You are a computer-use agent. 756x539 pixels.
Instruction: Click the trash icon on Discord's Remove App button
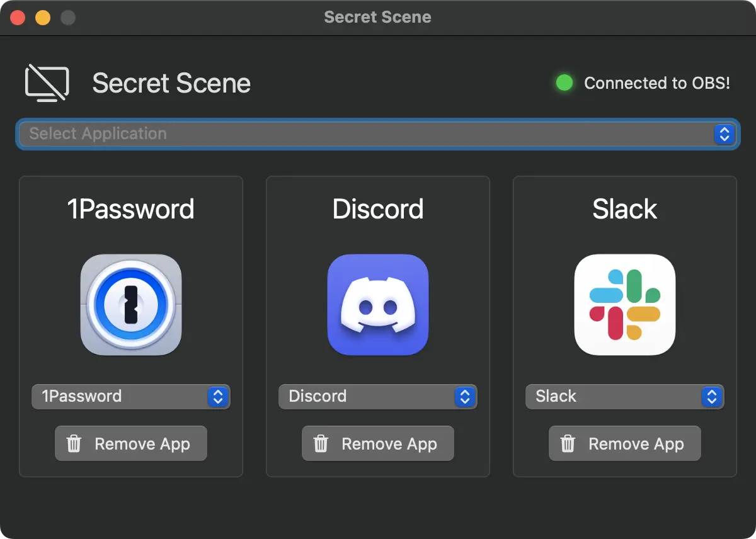coord(321,443)
